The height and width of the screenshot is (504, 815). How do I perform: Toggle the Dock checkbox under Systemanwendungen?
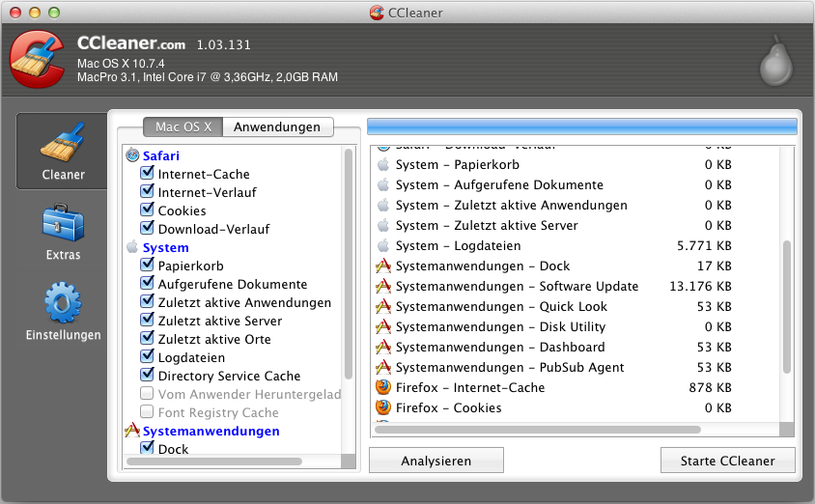coord(147,447)
